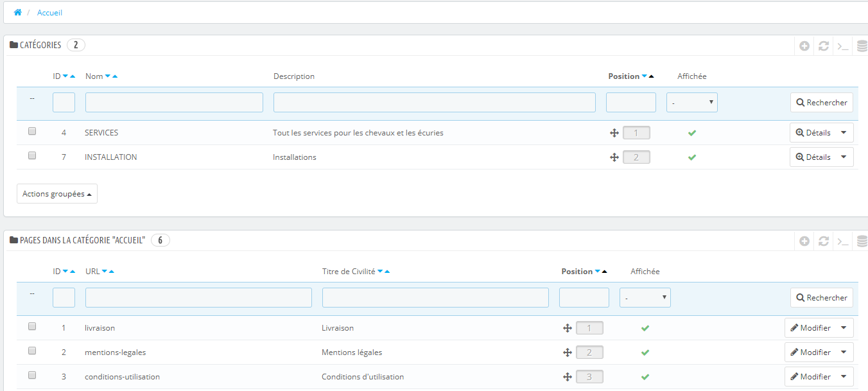This screenshot has width=868, height=391.
Task: Focus the pages Titre de Civilité filter field
Action: [x=435, y=298]
